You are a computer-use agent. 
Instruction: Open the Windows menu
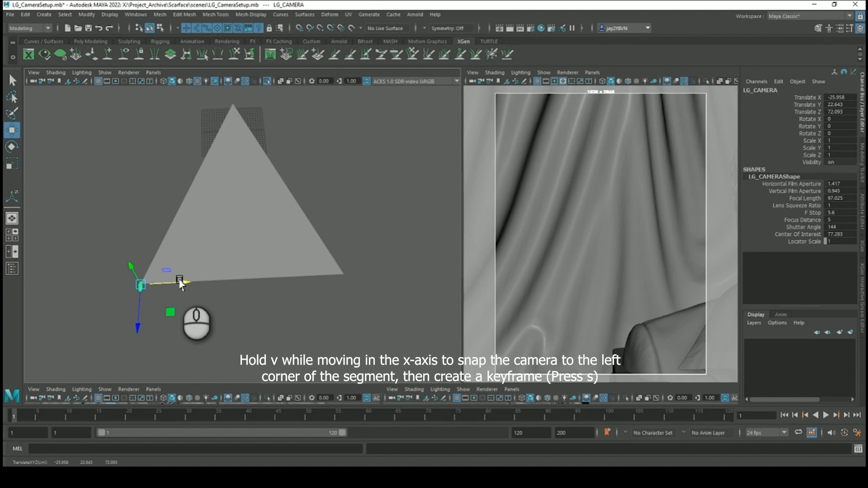(x=136, y=14)
